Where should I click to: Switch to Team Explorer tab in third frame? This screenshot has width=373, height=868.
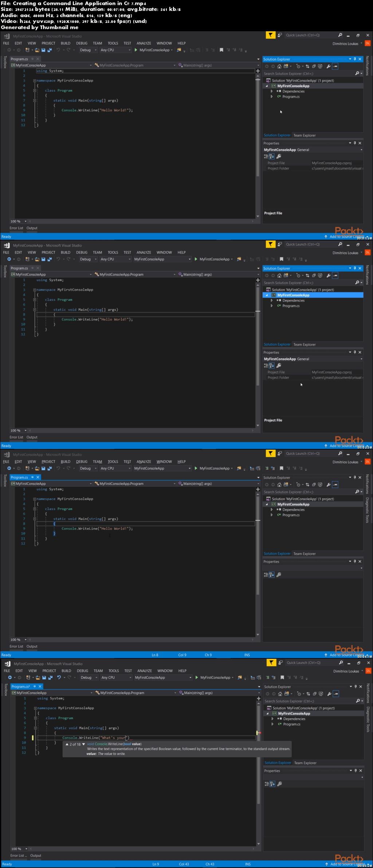(305, 554)
